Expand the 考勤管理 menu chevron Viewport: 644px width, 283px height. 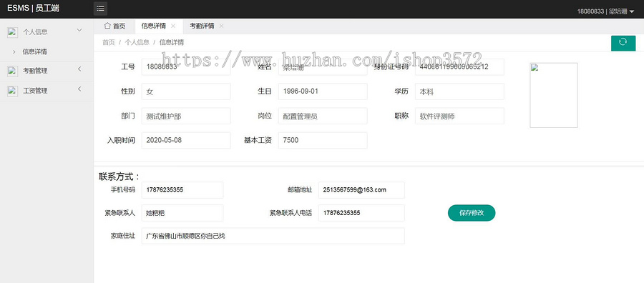point(79,69)
